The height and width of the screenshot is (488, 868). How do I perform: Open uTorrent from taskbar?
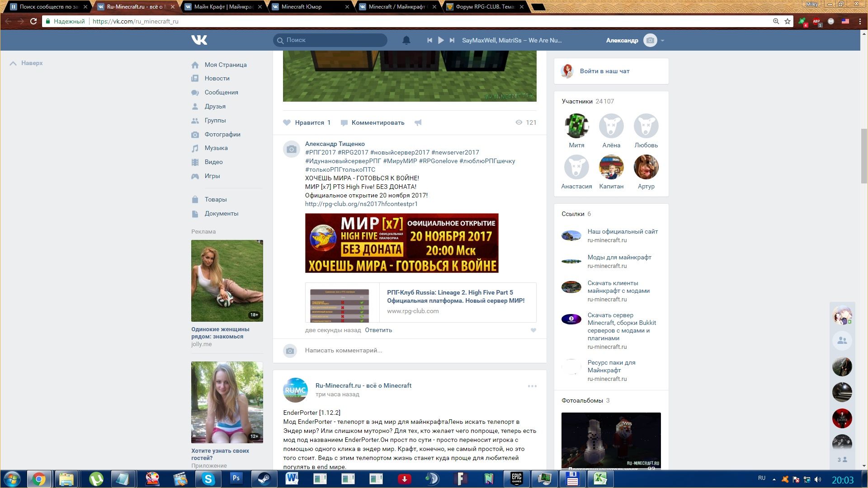(96, 479)
